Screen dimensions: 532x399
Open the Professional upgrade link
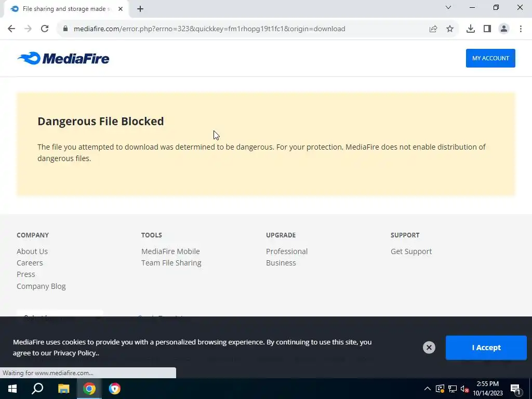(x=287, y=251)
